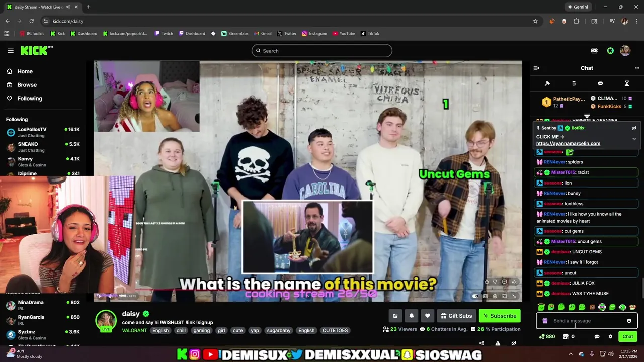
Task: Open LosPollosTV channel in Following list
Action: tap(43, 132)
